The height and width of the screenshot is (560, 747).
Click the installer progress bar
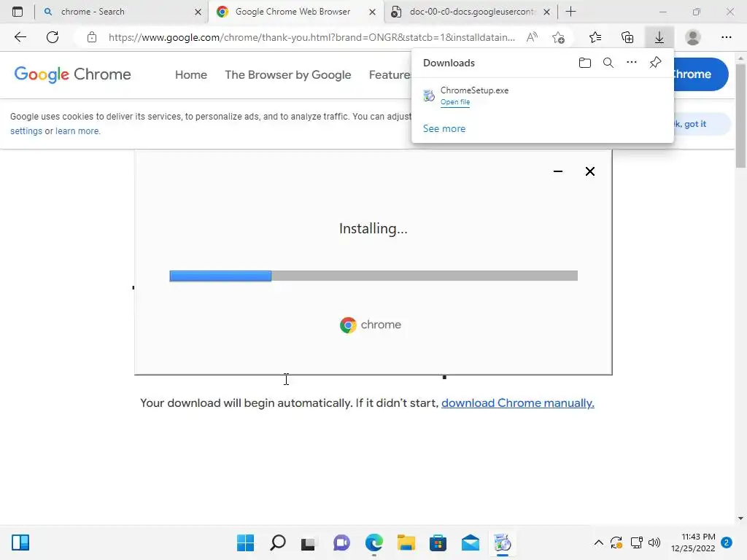(373, 276)
